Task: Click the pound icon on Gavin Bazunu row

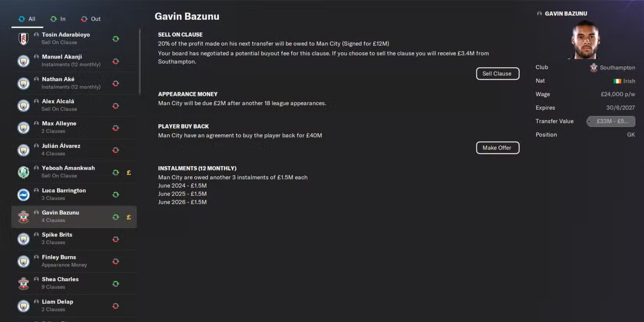Action: tap(129, 217)
